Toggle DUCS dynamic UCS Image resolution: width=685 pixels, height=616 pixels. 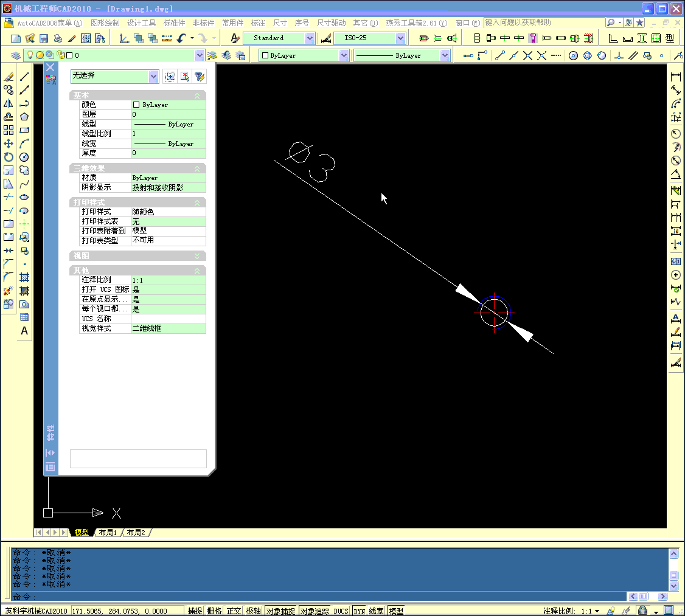(341, 611)
